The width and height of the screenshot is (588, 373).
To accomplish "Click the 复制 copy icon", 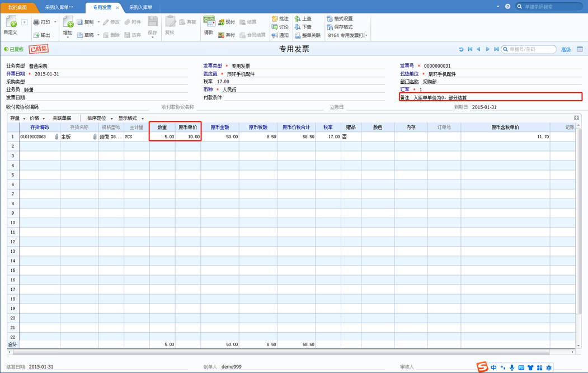I will (80, 22).
